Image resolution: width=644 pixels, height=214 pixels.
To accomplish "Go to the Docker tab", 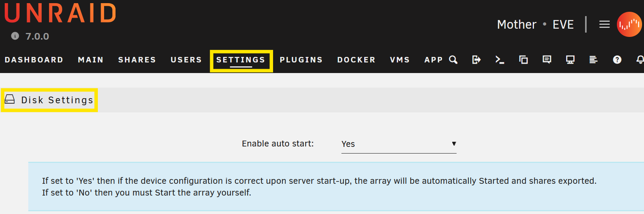I will pos(356,60).
